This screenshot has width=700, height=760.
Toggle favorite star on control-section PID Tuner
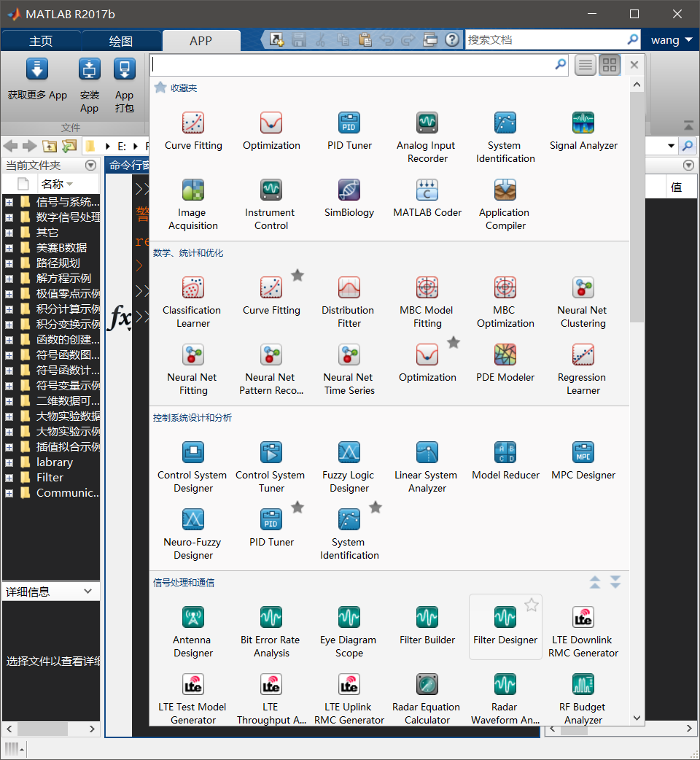coord(297,507)
